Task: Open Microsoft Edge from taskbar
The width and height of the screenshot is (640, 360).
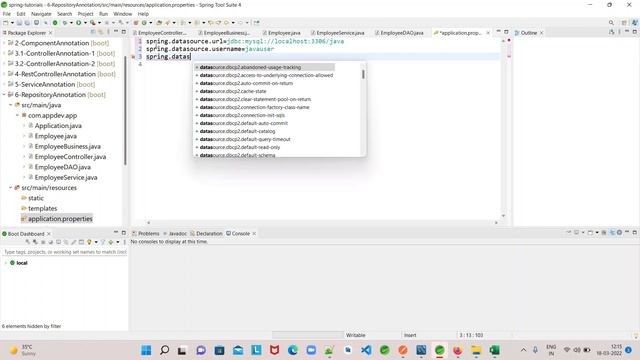Action: pyautogui.click(x=293, y=350)
